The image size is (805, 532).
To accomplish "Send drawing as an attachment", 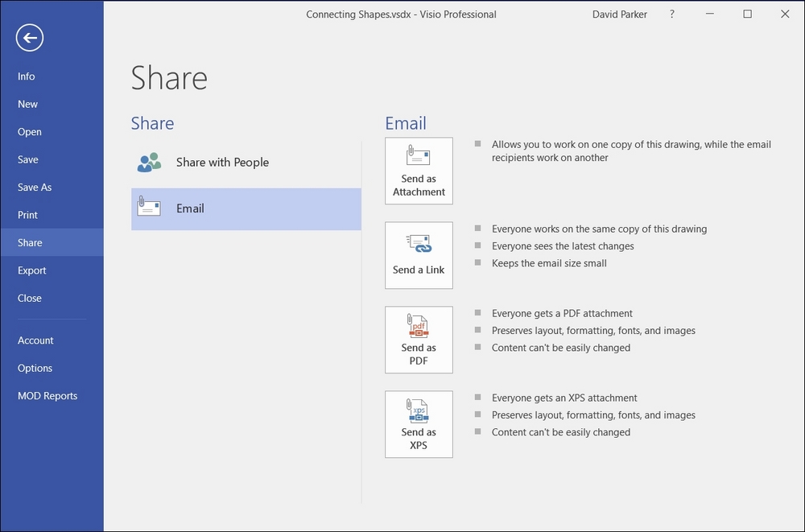I will 419,171.
